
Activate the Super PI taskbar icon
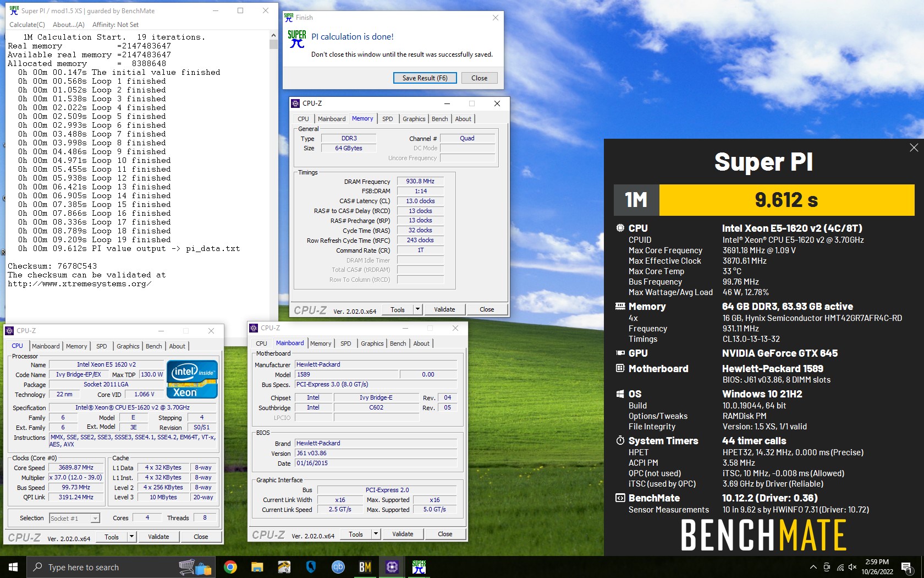point(419,567)
